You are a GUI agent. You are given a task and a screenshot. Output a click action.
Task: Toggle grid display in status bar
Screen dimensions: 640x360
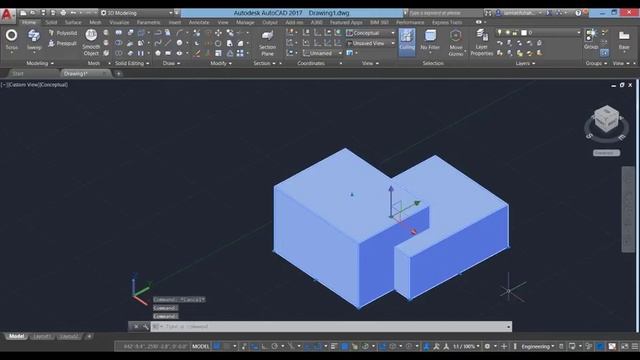[217, 346]
